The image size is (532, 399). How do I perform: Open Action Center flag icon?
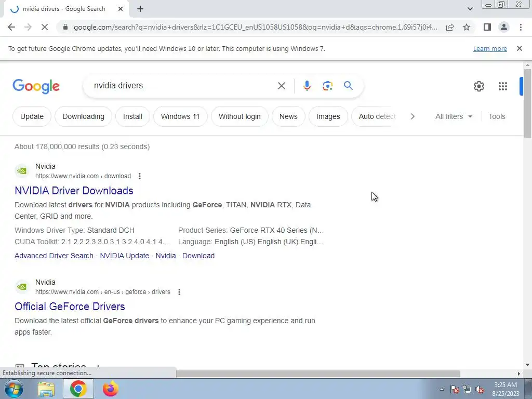(455, 390)
